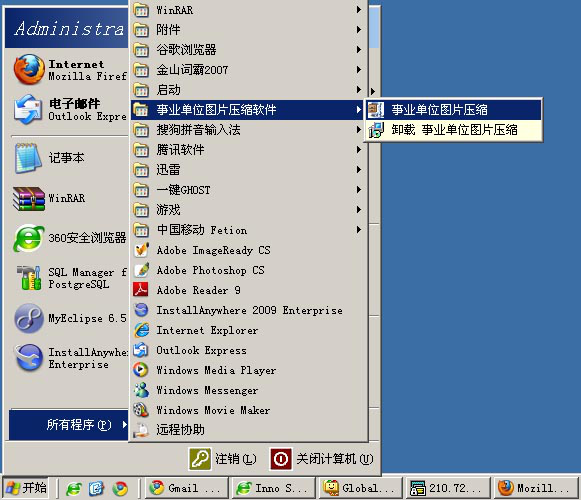Open Windows Media Player entry
581x500 pixels.
[x=248, y=370]
